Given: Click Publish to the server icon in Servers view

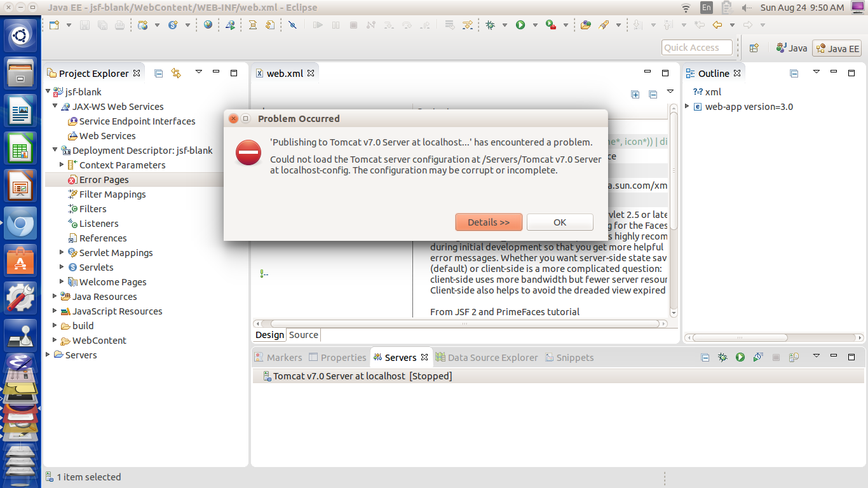Looking at the screenshot, I should (794, 358).
